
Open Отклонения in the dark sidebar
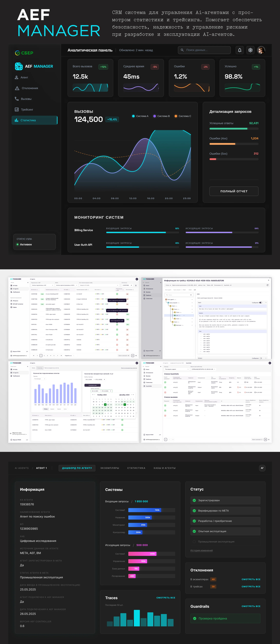26,88
